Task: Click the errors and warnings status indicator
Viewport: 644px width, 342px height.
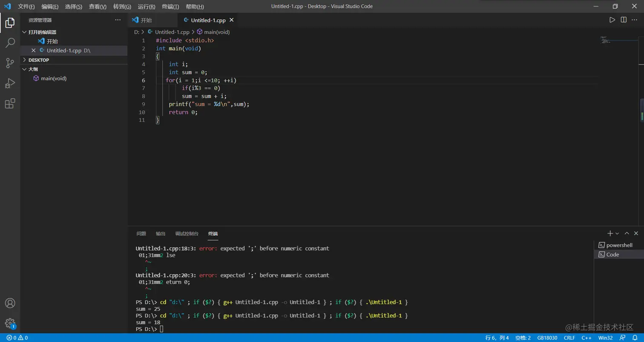Action: (x=17, y=338)
